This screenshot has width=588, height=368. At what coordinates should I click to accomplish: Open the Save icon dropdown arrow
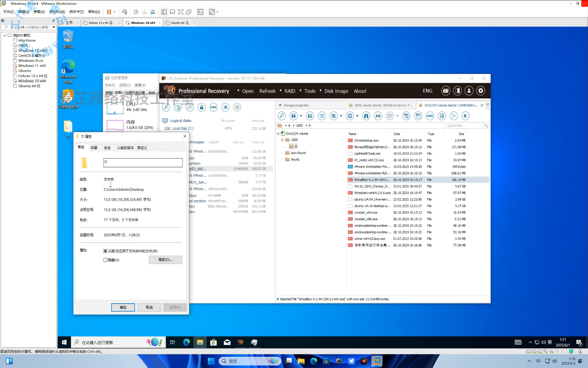point(301,116)
